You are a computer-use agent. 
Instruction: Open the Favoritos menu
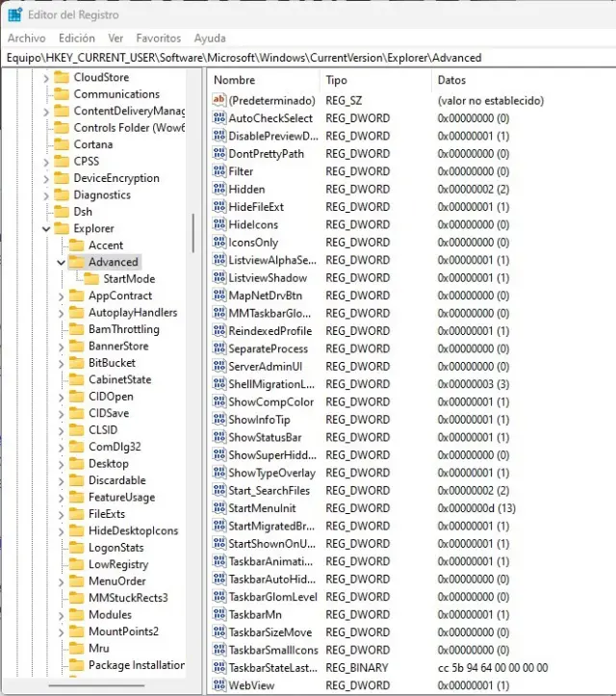(x=158, y=39)
